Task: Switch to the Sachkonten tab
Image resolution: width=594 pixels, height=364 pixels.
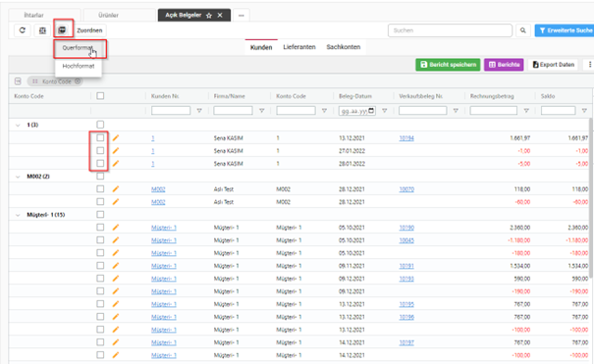Action: [x=344, y=47]
